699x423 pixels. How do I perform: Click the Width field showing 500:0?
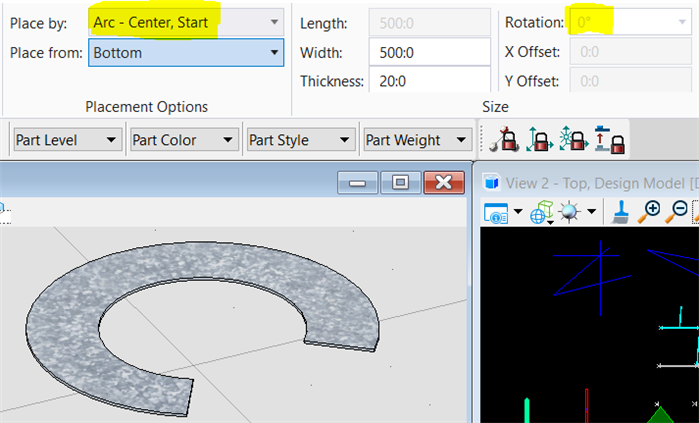pos(429,53)
